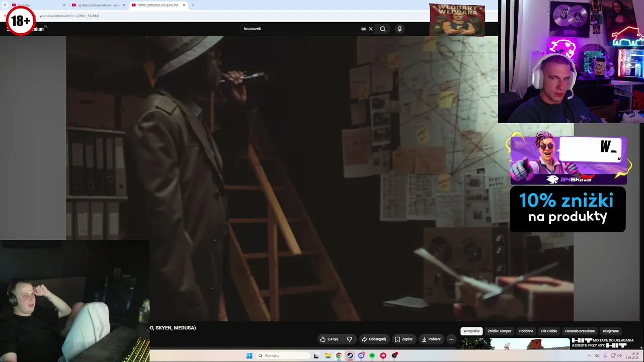The width and height of the screenshot is (644, 362).
Task: Dislike the video
Action: click(349, 339)
